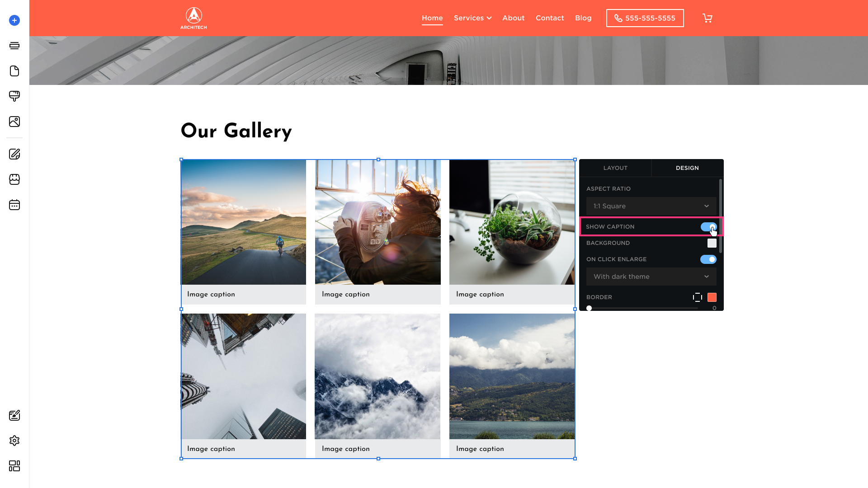Screen dimensions: 868x488
Task: Click the blue plus add-element icon
Action: point(14,20)
